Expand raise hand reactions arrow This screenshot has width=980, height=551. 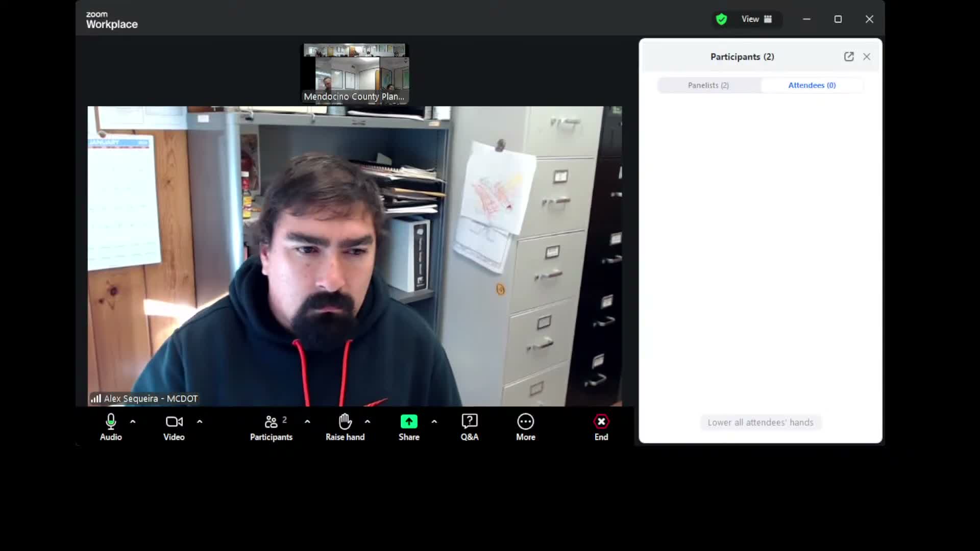(x=367, y=422)
